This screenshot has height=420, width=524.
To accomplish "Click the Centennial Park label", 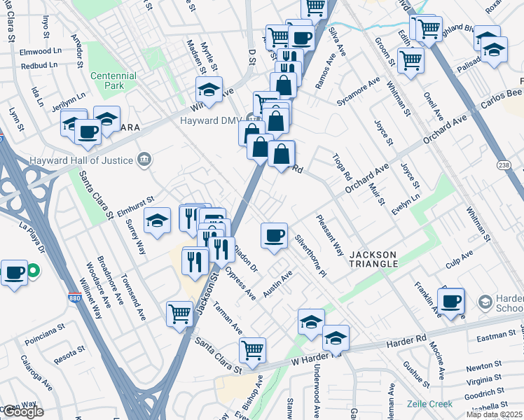I will [113, 80].
